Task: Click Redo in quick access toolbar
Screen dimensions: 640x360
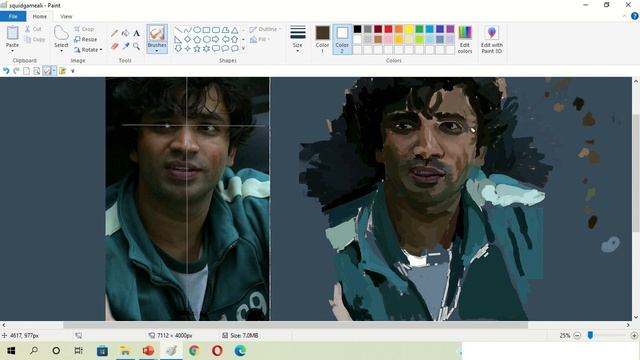Action: [16, 71]
